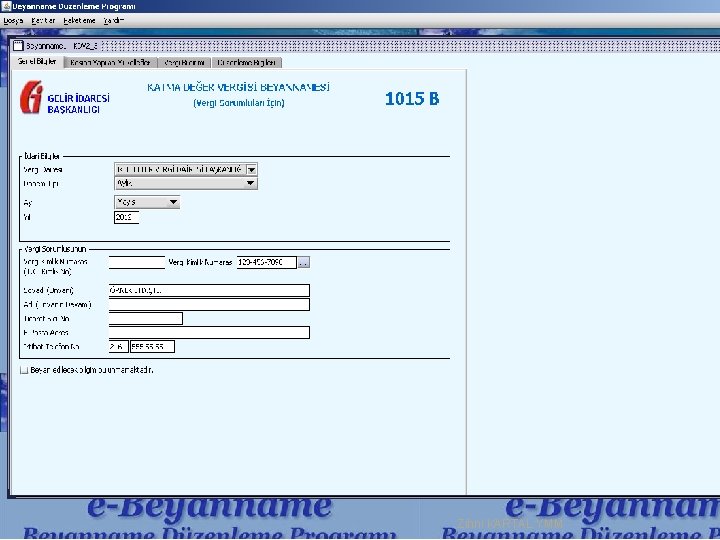Click the Yıl input field
Image resolution: width=720 pixels, height=540 pixels.
[126, 217]
